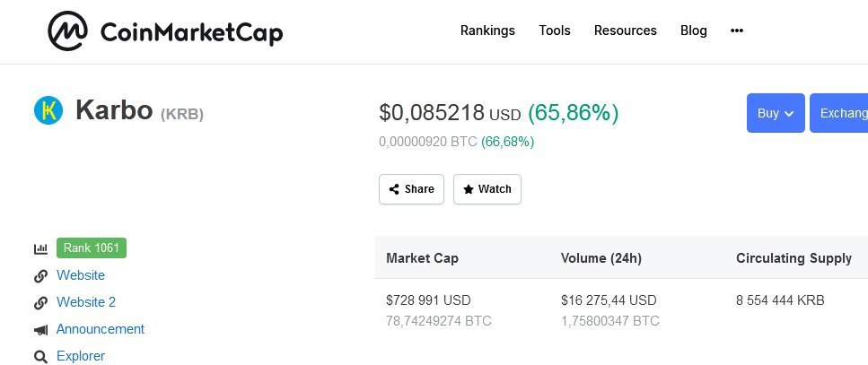Open the Website 2 link
Screen dimensions: 868x365
click(x=86, y=302)
